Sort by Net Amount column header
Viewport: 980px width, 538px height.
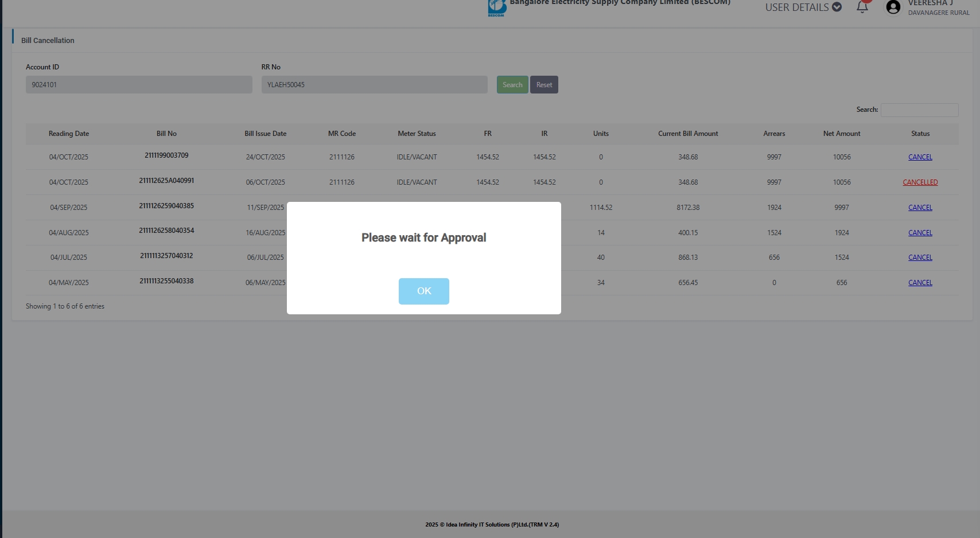click(x=842, y=134)
